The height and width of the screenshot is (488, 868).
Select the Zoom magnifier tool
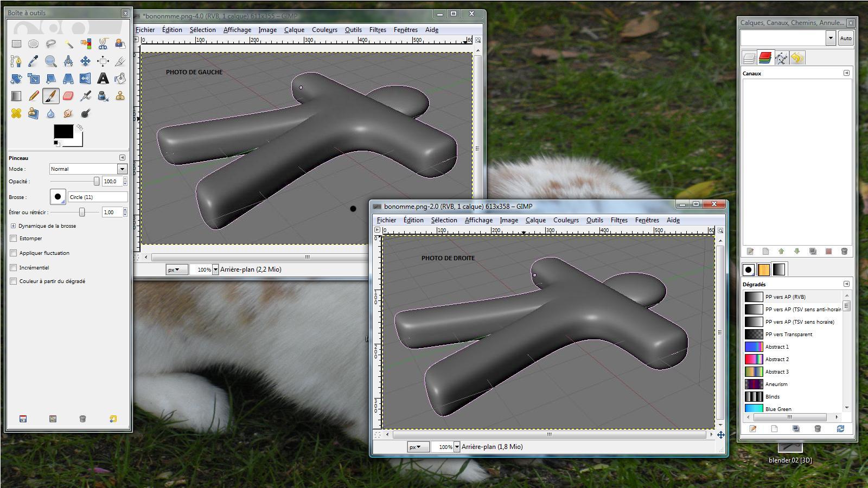(50, 61)
